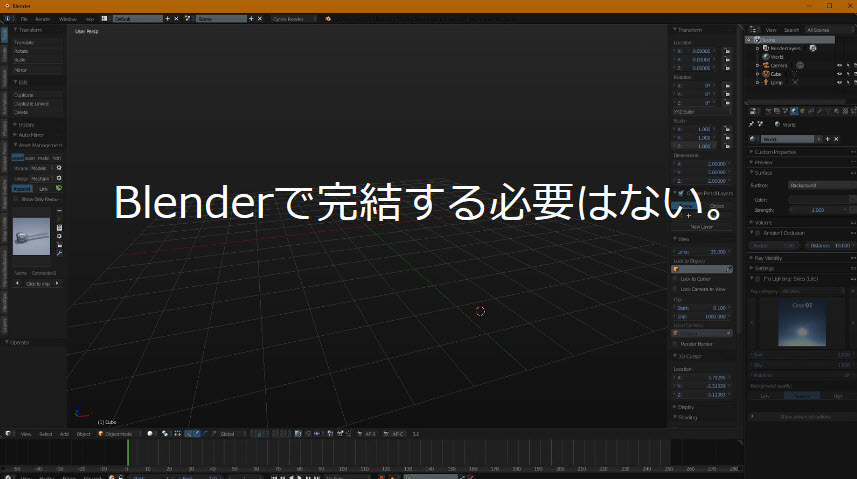The width and height of the screenshot is (857, 479).
Task: Click the Mirror button in tool shelf
Action: point(37,70)
